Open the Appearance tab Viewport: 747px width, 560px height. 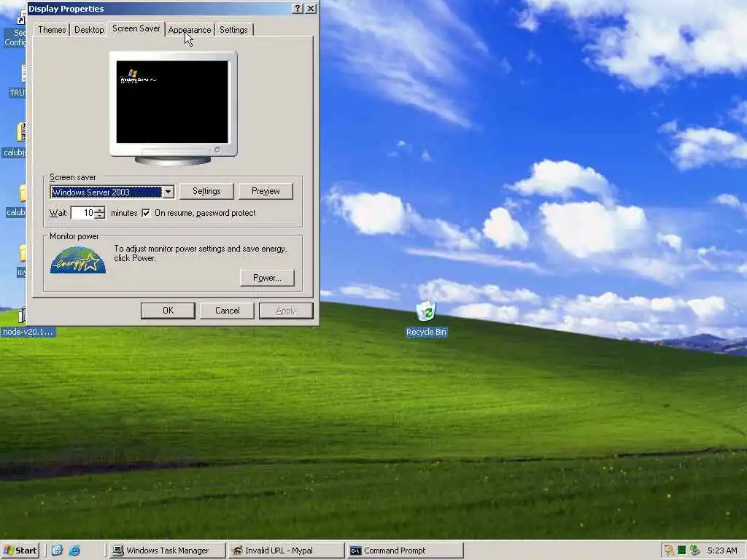(x=190, y=29)
